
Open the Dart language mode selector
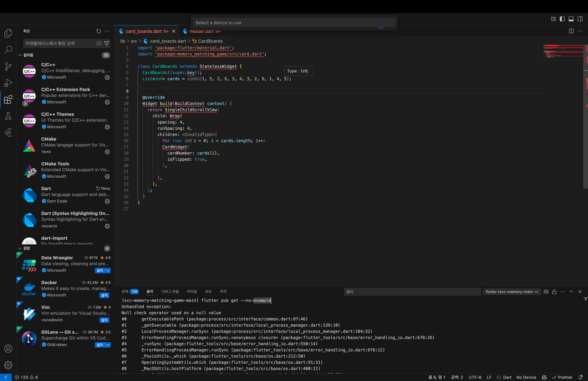coord(507,377)
